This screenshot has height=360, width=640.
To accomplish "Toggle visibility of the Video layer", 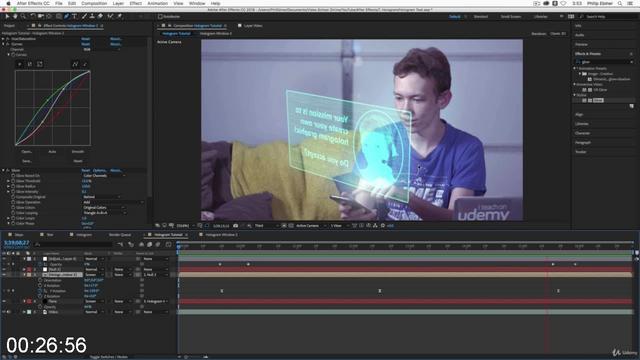I will pyautogui.click(x=4, y=312).
